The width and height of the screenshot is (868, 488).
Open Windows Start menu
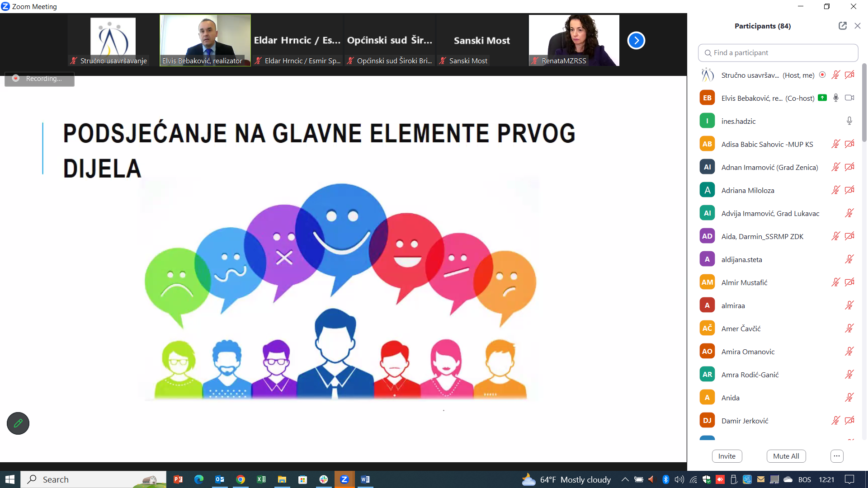click(10, 479)
